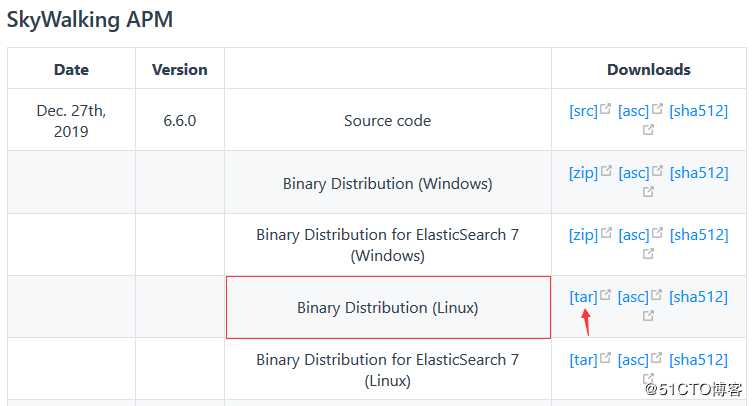Download [tar] for ElasticSearch 7 (Linux)
This screenshot has width=752, height=406.
point(583,360)
